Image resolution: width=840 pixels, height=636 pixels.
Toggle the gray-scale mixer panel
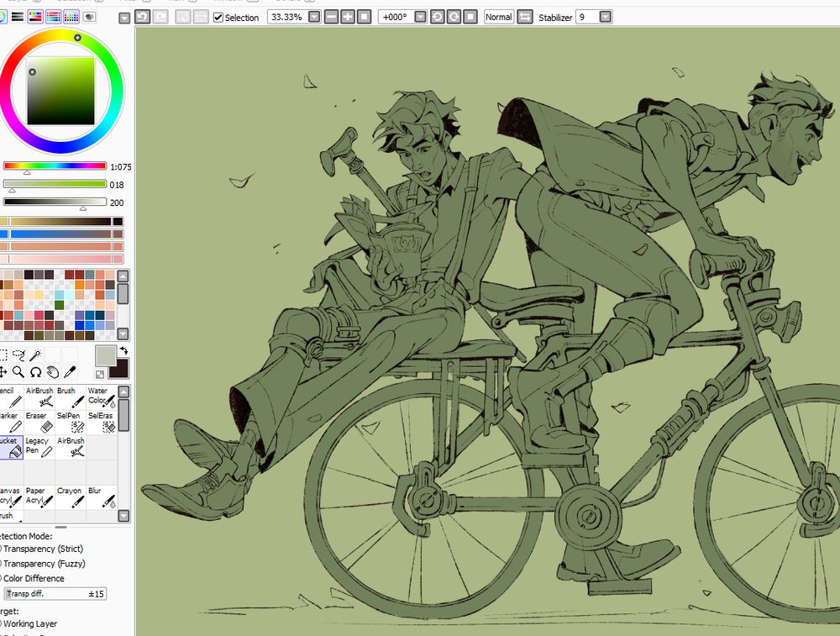pos(53,17)
